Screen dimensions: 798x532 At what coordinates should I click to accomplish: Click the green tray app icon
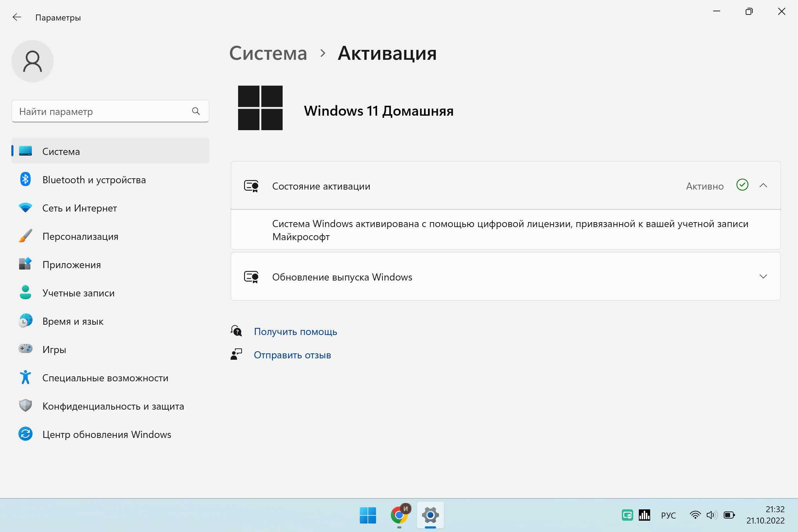tap(628, 515)
